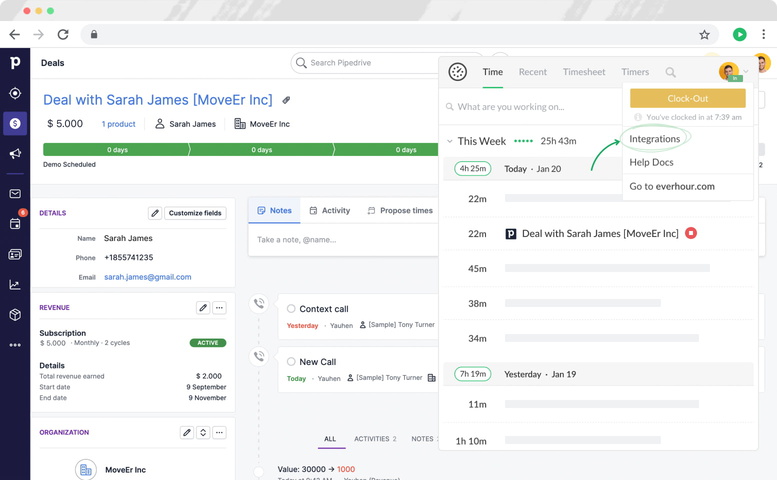Edit Details section with pencil icon

pos(155,213)
